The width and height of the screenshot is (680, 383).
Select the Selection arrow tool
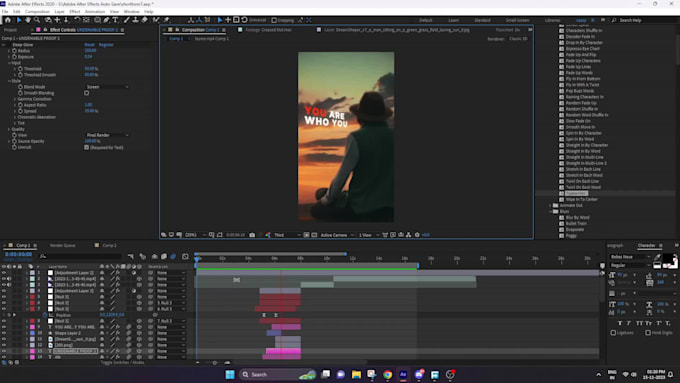[19, 20]
